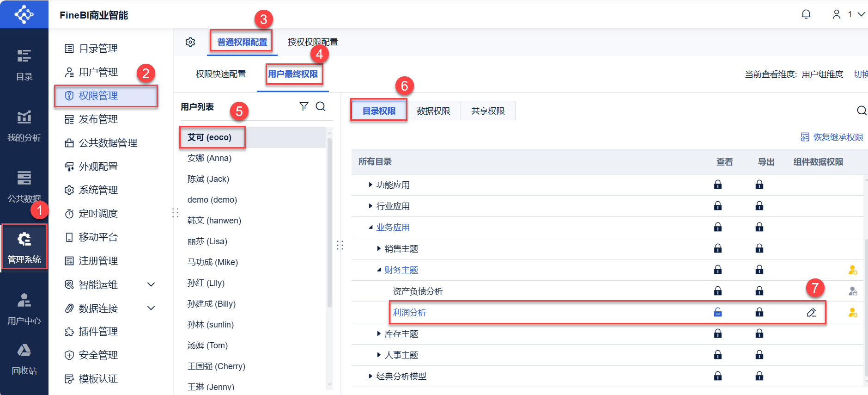Toggle 查看 lock for 财务主题
This screenshot has height=395, width=868.
click(x=718, y=270)
